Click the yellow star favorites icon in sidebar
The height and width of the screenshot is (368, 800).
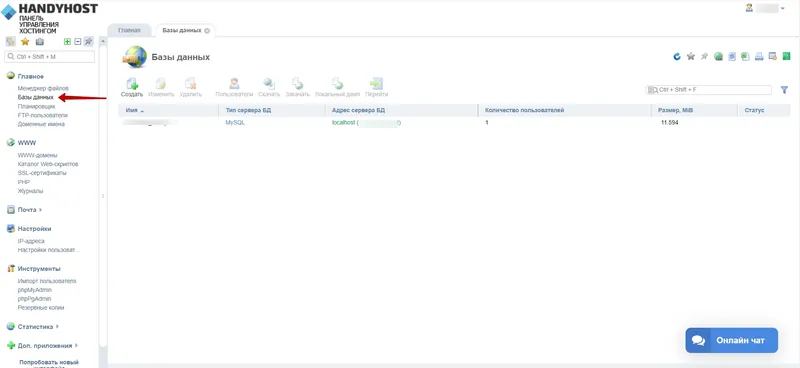[25, 42]
